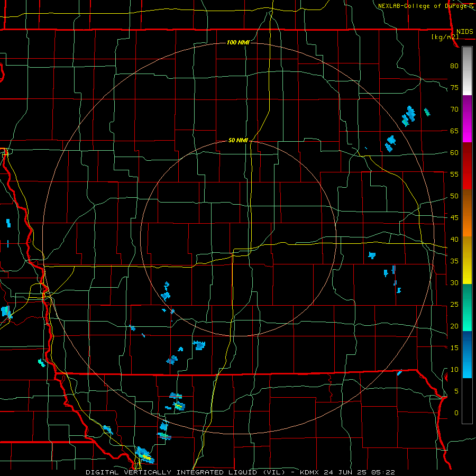476x476 pixels.
Task: Pick the magenta segment of the color bar
Action: 467,118
